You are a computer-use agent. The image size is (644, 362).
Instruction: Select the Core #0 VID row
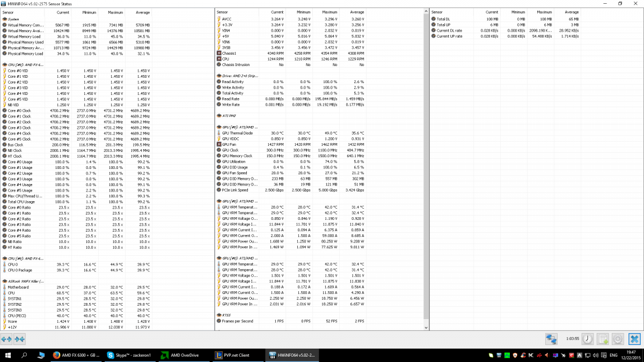pyautogui.click(x=76, y=71)
